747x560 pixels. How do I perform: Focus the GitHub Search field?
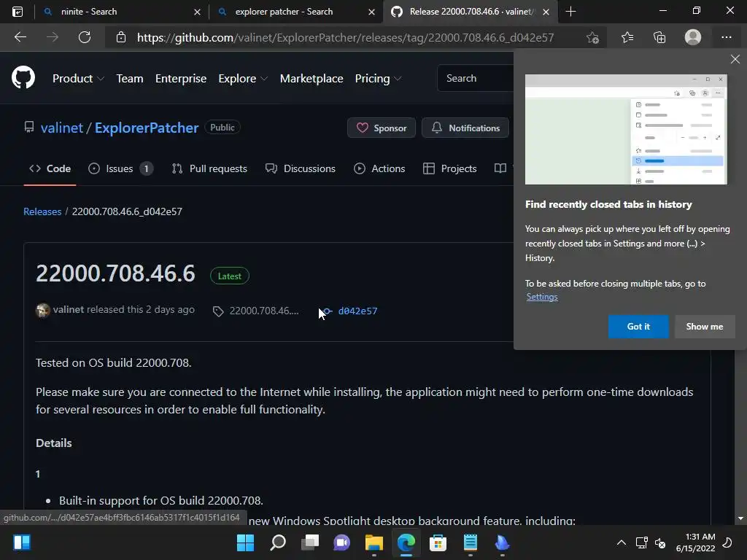click(476, 78)
